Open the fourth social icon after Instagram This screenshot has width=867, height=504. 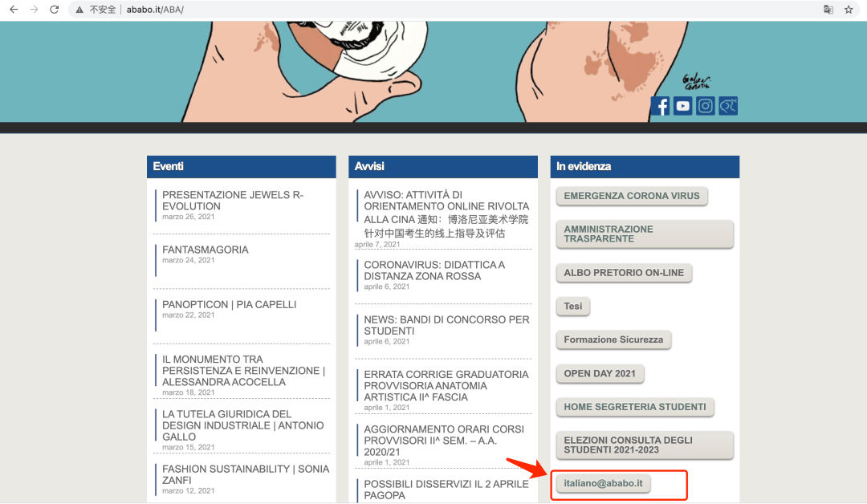tap(727, 106)
